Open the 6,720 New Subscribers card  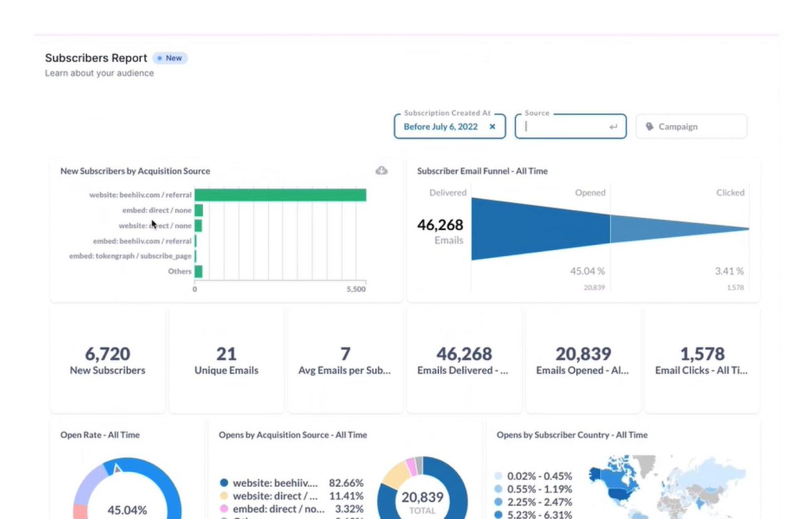tap(107, 360)
